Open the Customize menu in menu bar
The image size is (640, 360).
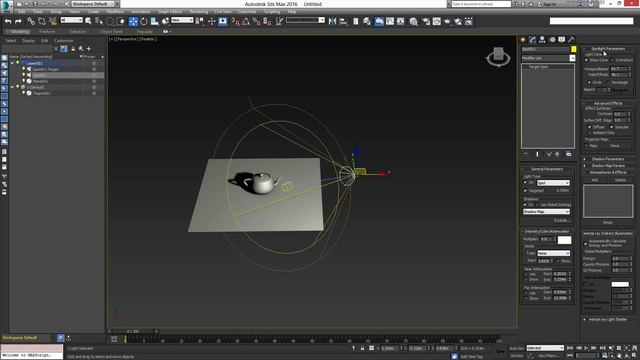(247, 12)
